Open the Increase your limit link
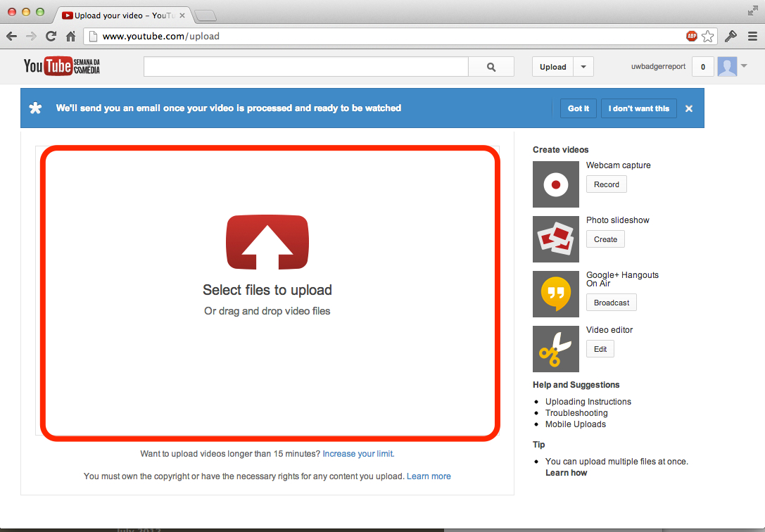The image size is (765, 532). [357, 453]
